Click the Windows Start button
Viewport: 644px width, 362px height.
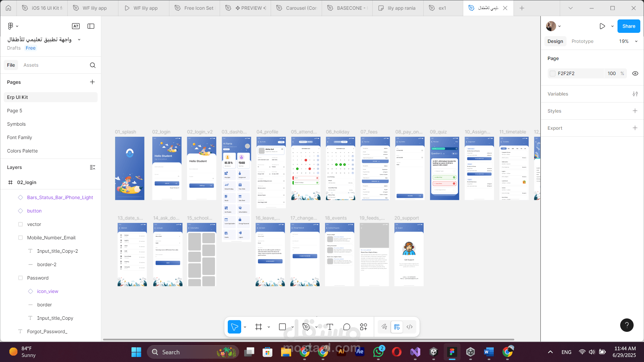tap(136, 352)
